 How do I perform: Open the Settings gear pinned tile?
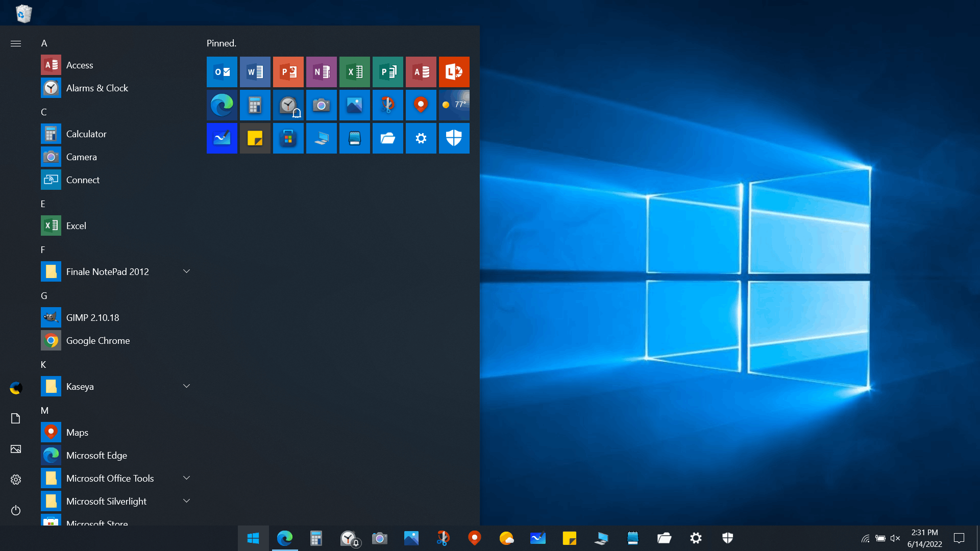(x=421, y=138)
